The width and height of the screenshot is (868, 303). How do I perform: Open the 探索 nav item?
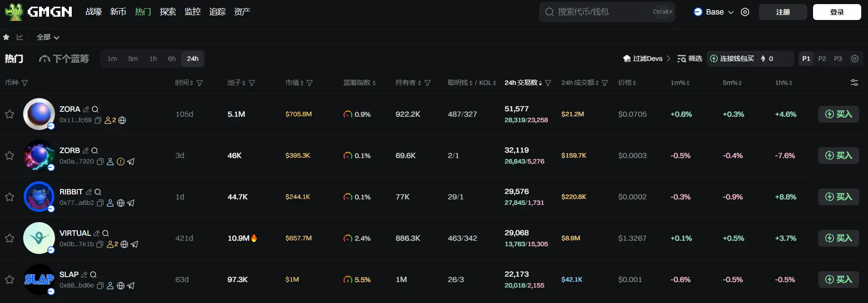168,12
